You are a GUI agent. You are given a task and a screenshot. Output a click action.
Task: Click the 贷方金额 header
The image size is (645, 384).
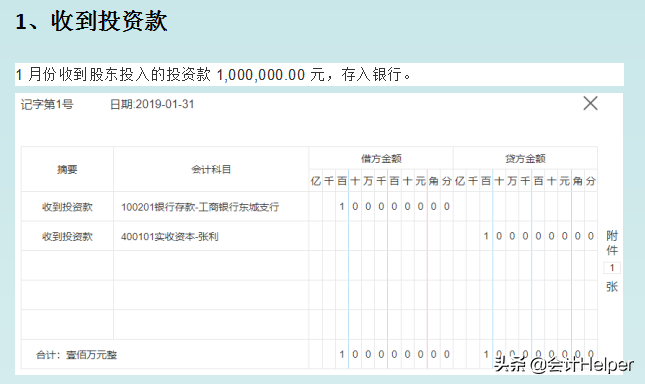(x=525, y=158)
